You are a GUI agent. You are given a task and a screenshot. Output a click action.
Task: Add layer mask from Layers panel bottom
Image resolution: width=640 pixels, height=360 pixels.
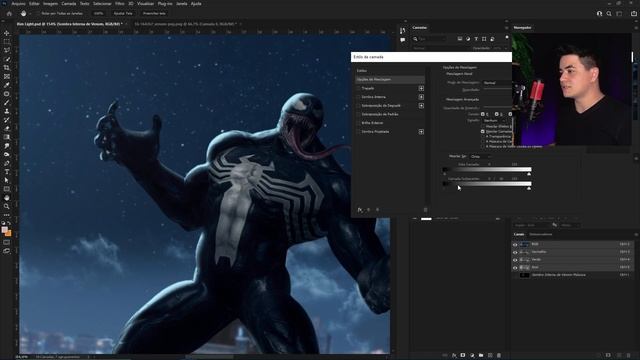(463, 356)
